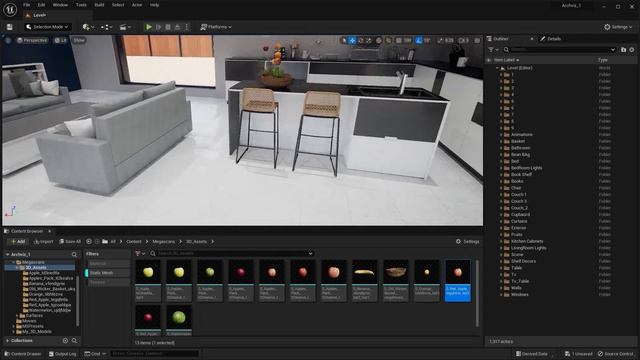
Task: Open the Platforms dropdown
Action: [x=216, y=27]
